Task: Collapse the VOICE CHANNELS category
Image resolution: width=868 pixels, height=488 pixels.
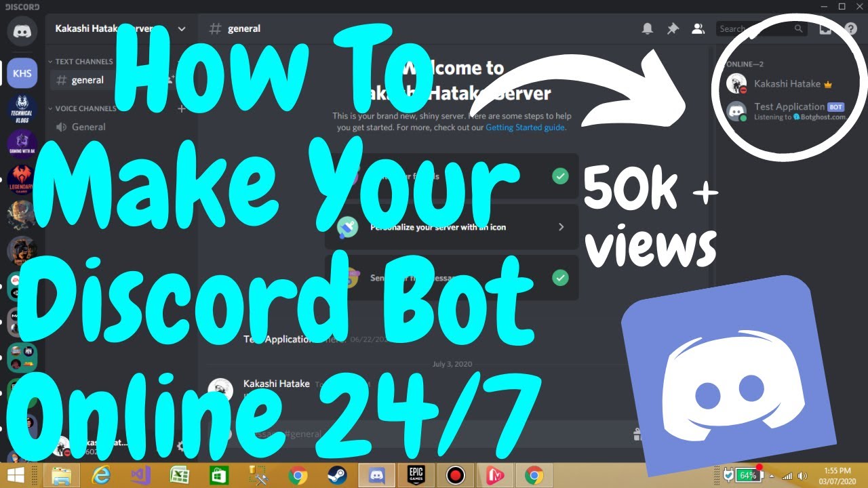Action: (x=81, y=108)
